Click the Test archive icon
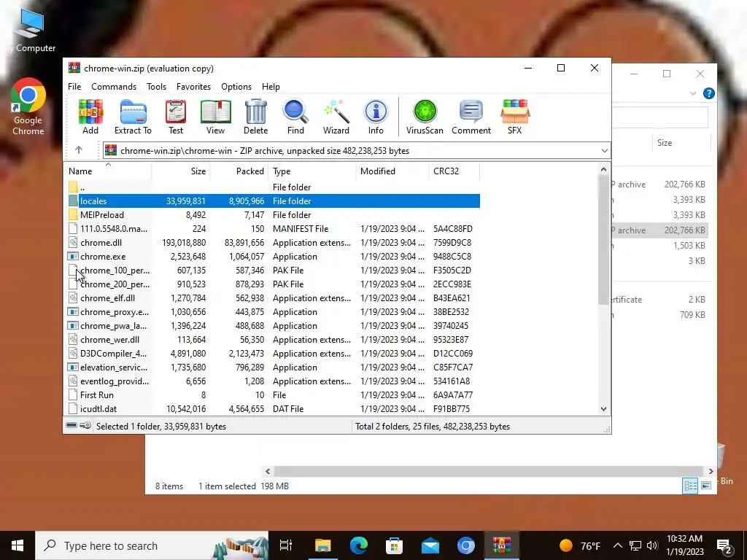This screenshot has height=560, width=747. (175, 117)
